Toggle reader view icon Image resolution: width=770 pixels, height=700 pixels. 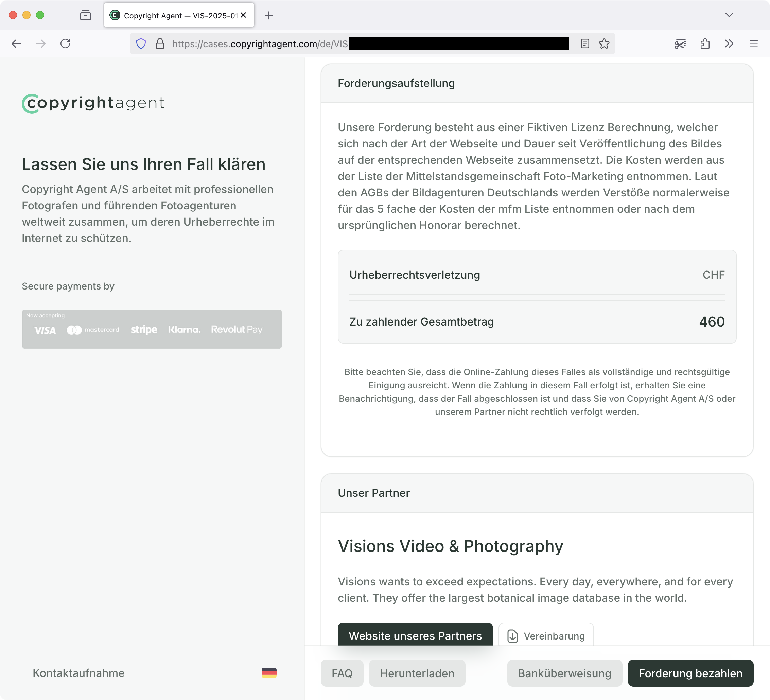(x=585, y=43)
